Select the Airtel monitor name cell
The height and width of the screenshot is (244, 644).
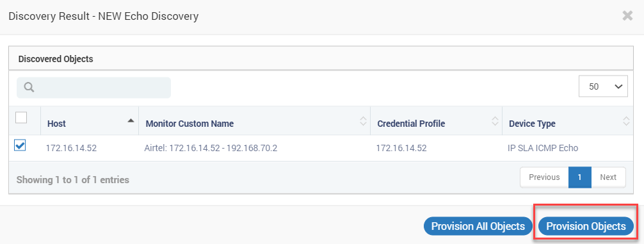(211, 149)
